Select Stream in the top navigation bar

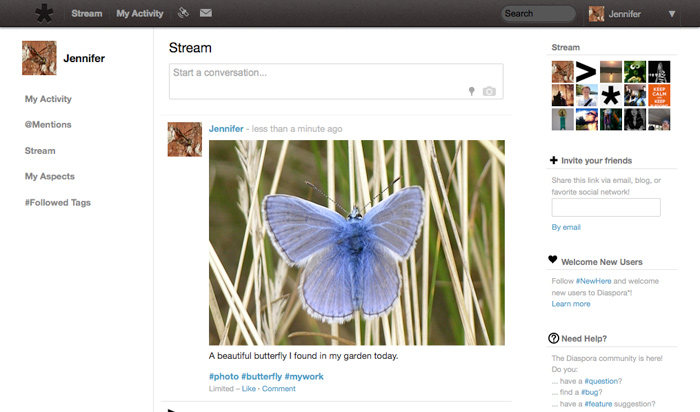coord(87,14)
